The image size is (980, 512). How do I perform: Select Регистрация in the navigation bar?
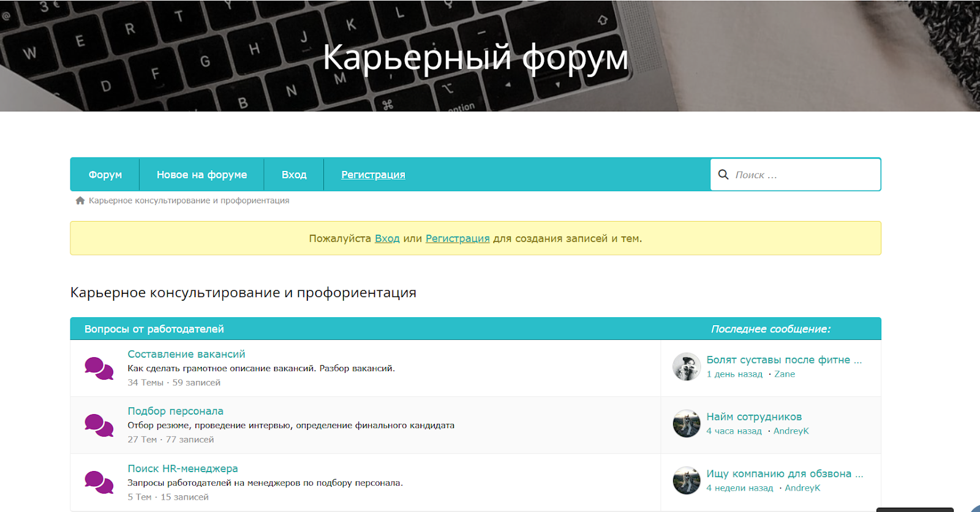373,175
